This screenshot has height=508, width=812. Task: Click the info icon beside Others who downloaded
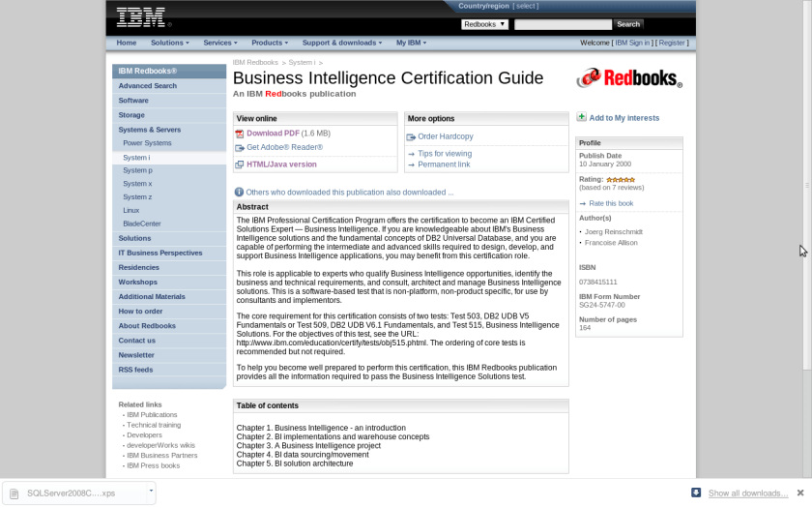click(239, 193)
